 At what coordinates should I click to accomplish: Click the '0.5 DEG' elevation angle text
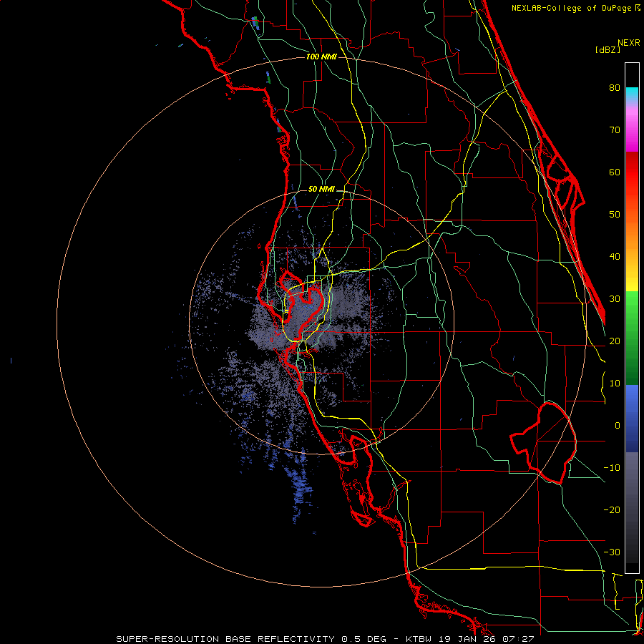tap(364, 639)
